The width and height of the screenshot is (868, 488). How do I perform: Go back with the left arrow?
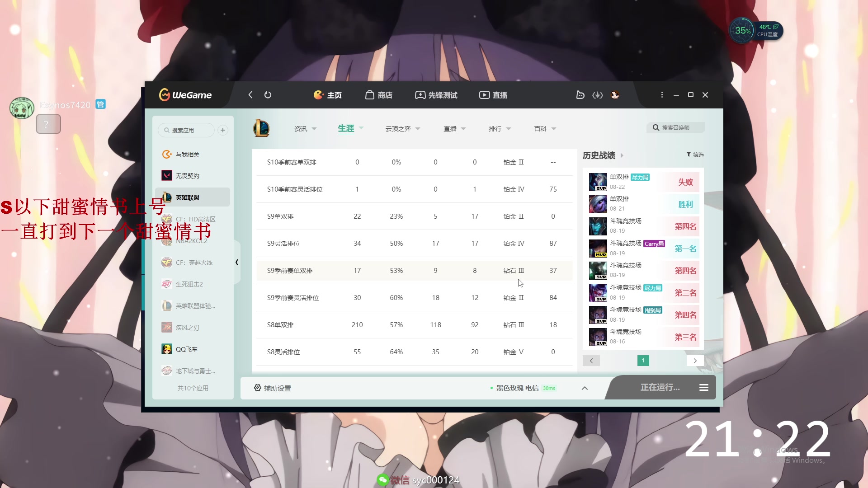click(x=250, y=95)
